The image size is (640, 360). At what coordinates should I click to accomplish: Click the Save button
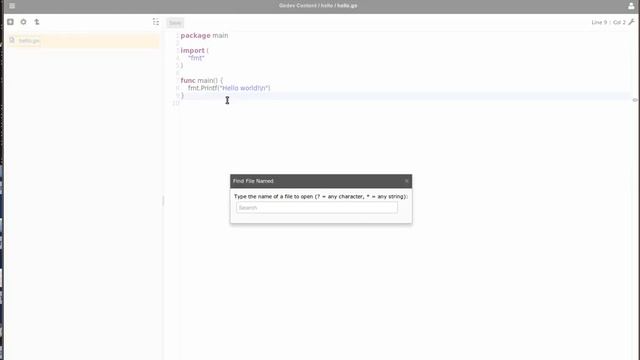[175, 23]
